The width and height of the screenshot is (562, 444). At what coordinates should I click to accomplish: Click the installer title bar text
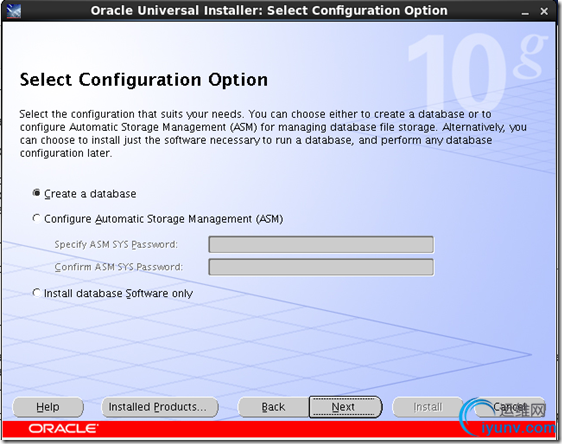269,11
